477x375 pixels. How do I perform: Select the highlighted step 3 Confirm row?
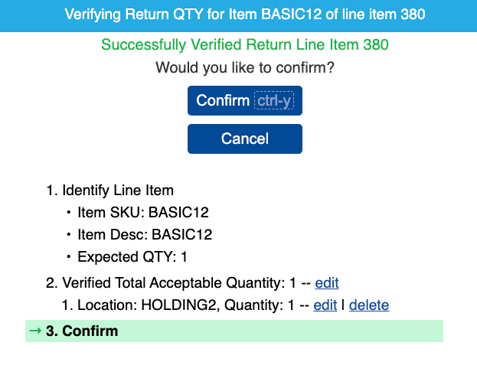click(234, 331)
